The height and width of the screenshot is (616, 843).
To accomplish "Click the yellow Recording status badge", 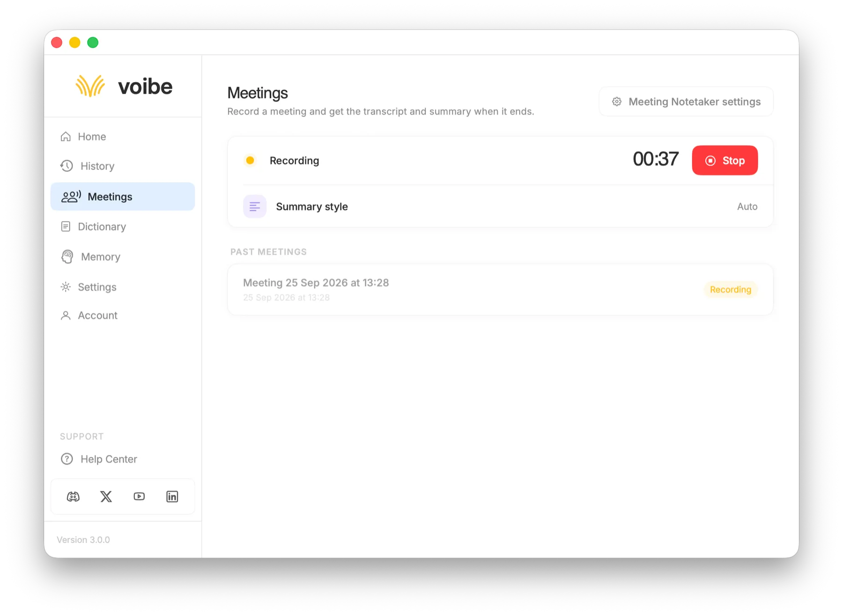I will (x=731, y=289).
